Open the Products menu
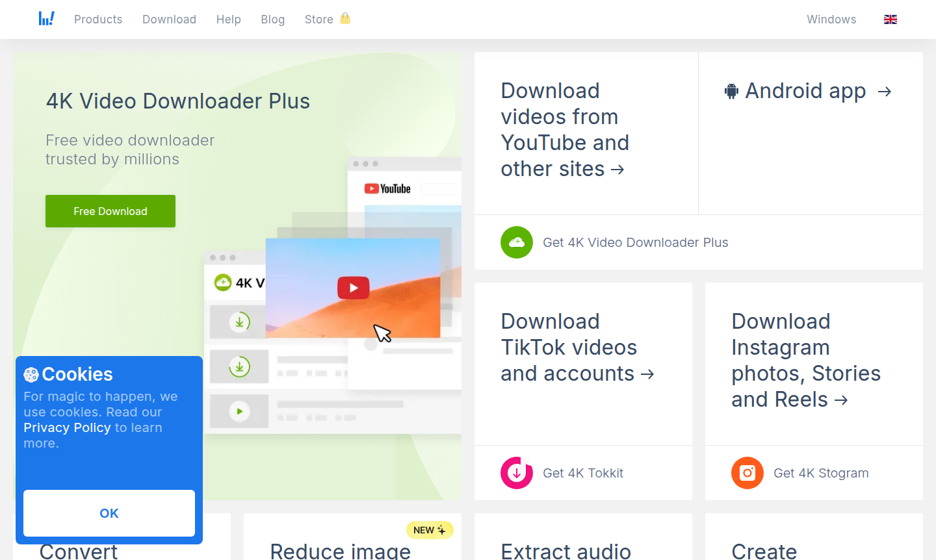Image resolution: width=936 pixels, height=560 pixels. [98, 19]
